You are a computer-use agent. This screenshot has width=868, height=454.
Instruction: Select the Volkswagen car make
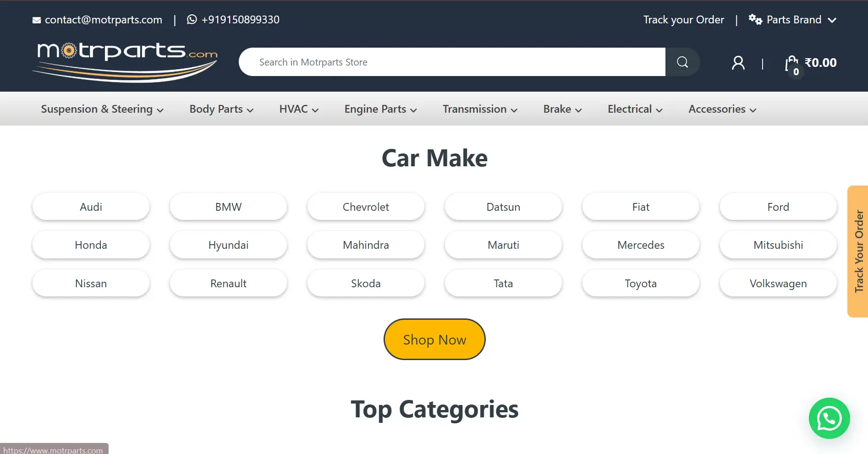tap(778, 283)
